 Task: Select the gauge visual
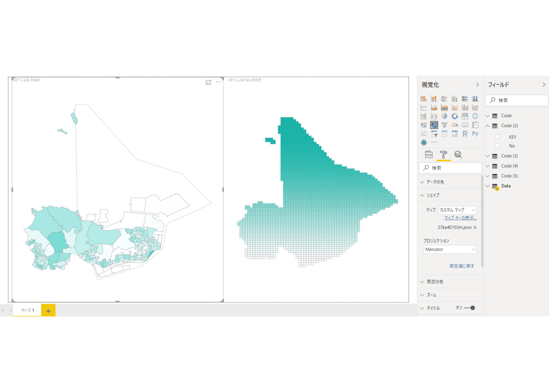(x=455, y=125)
